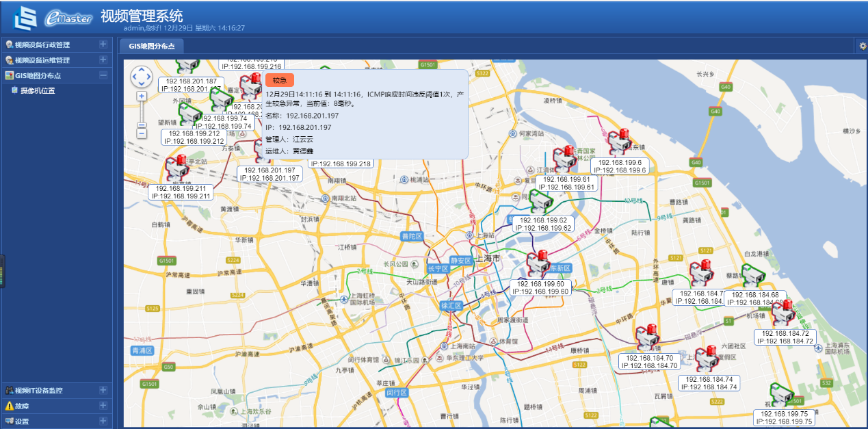Click the 运维人 line in the popup
Image resolution: width=868 pixels, height=429 pixels.
point(289,151)
